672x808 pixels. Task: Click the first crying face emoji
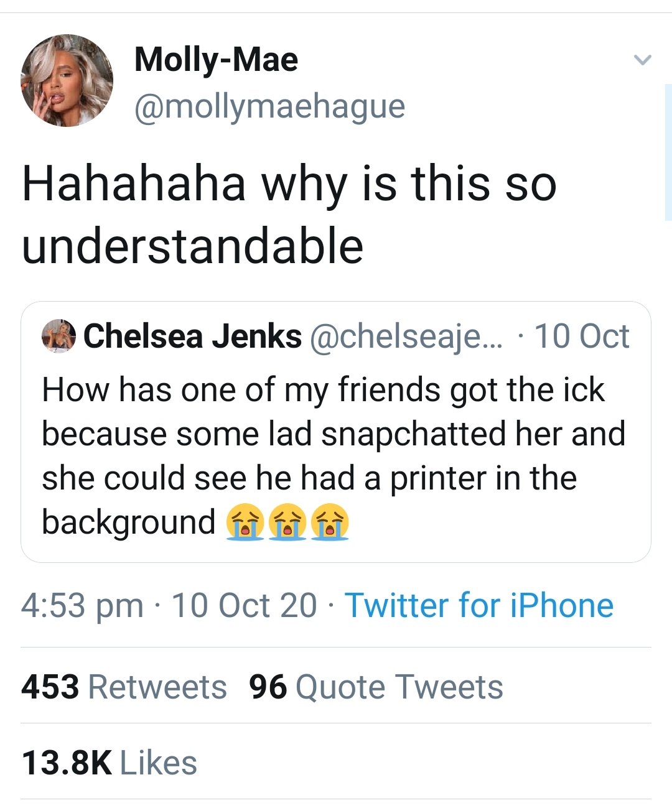(x=245, y=522)
